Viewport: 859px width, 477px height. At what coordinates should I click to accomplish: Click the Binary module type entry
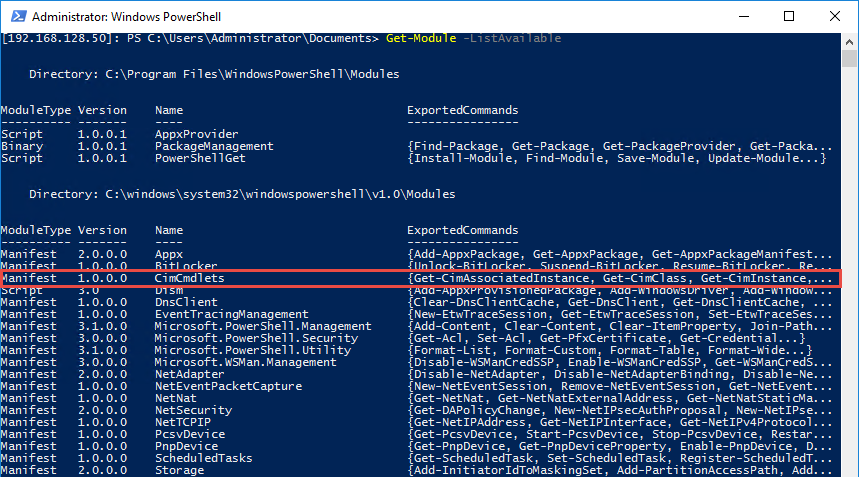[22, 146]
